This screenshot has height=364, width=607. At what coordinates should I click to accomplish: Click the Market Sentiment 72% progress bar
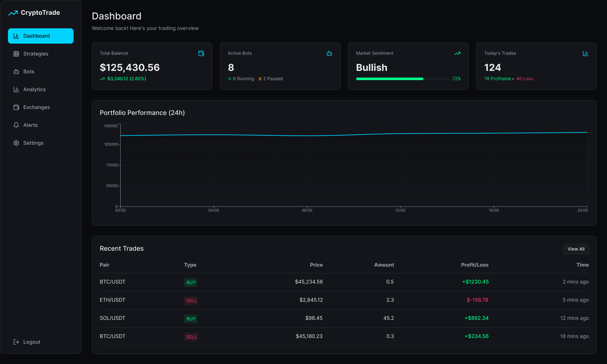point(403,79)
